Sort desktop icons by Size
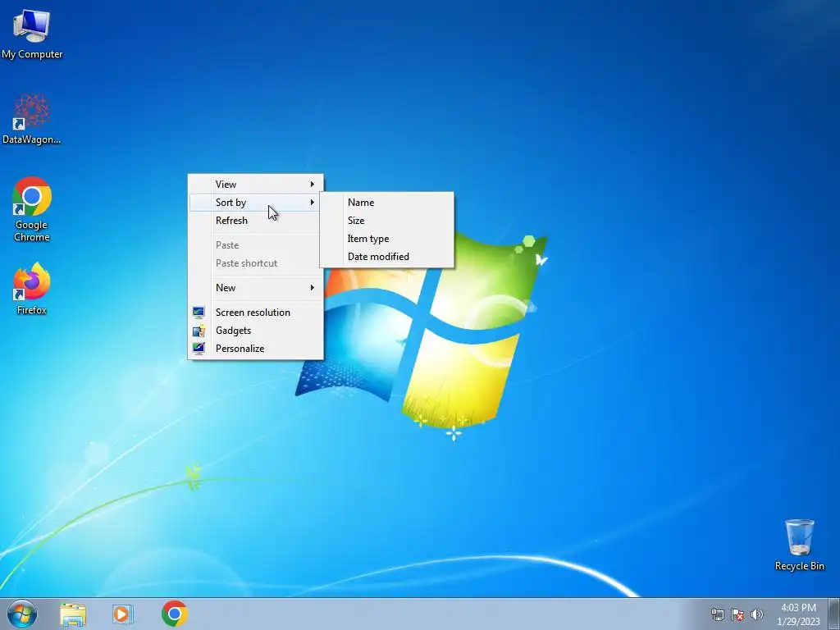The height and width of the screenshot is (630, 840). (387, 221)
